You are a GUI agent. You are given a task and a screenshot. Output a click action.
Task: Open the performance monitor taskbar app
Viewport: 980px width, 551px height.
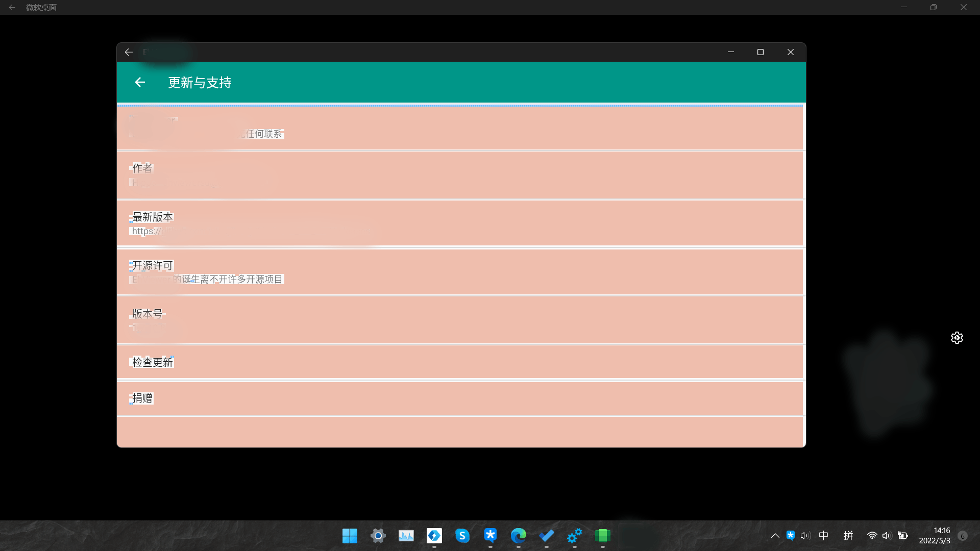tap(406, 536)
